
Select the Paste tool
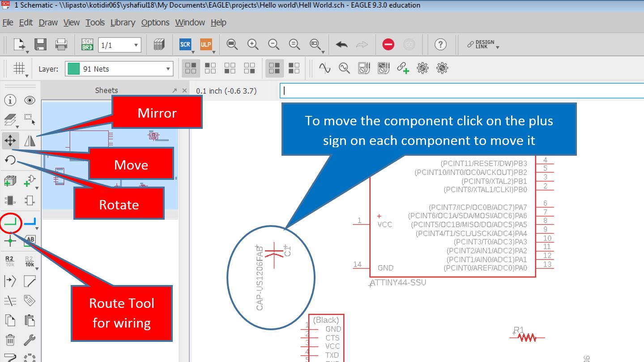click(x=30, y=320)
